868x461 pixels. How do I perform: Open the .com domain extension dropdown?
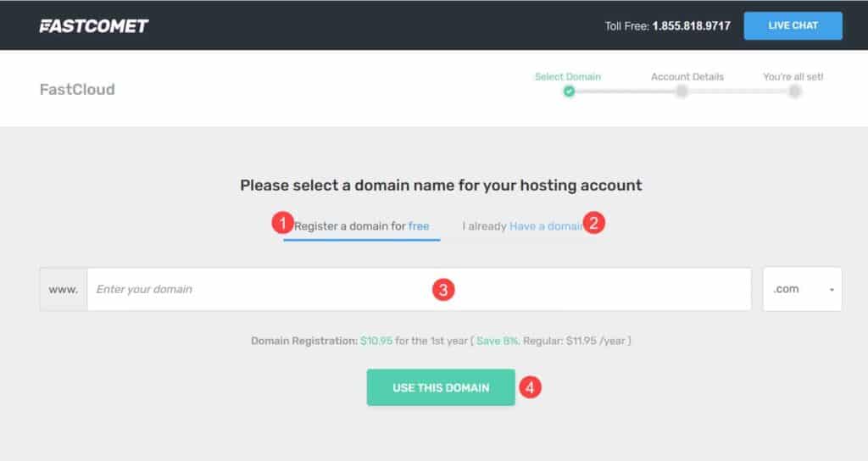[802, 290]
